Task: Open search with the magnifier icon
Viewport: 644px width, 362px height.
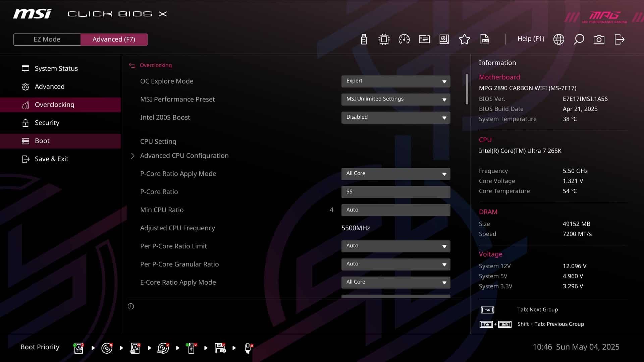Action: [579, 39]
